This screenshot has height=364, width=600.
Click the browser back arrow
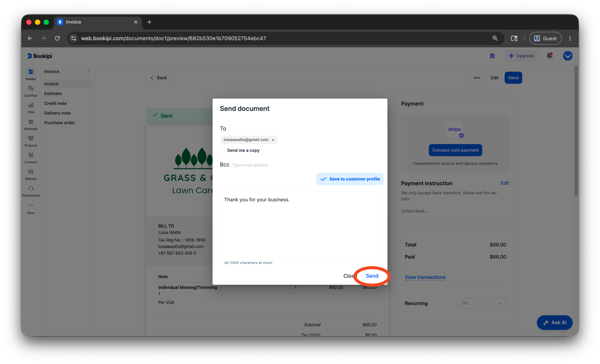point(30,38)
